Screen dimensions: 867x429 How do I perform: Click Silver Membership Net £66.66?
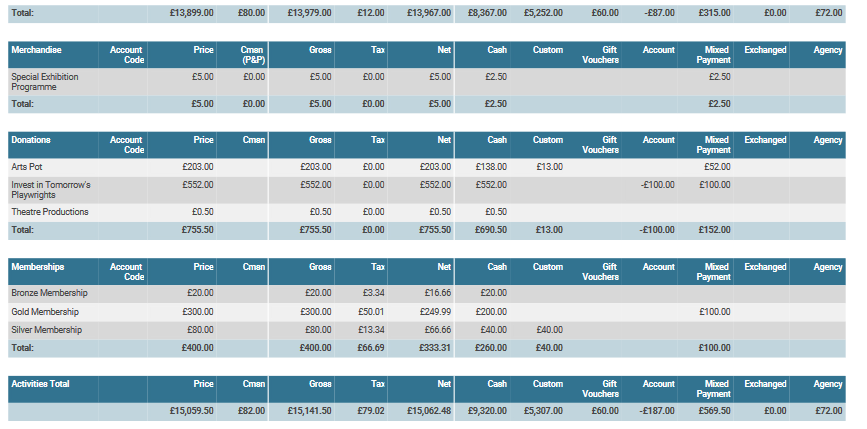[438, 330]
